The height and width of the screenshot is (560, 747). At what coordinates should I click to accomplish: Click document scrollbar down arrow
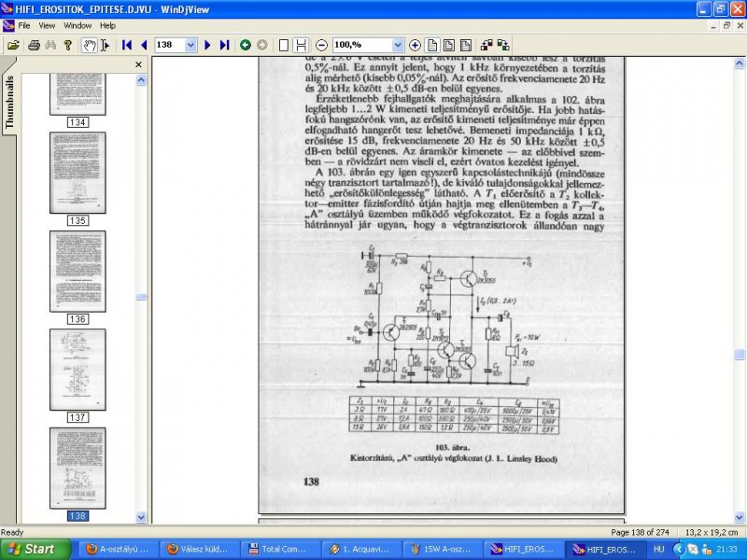pos(740,517)
